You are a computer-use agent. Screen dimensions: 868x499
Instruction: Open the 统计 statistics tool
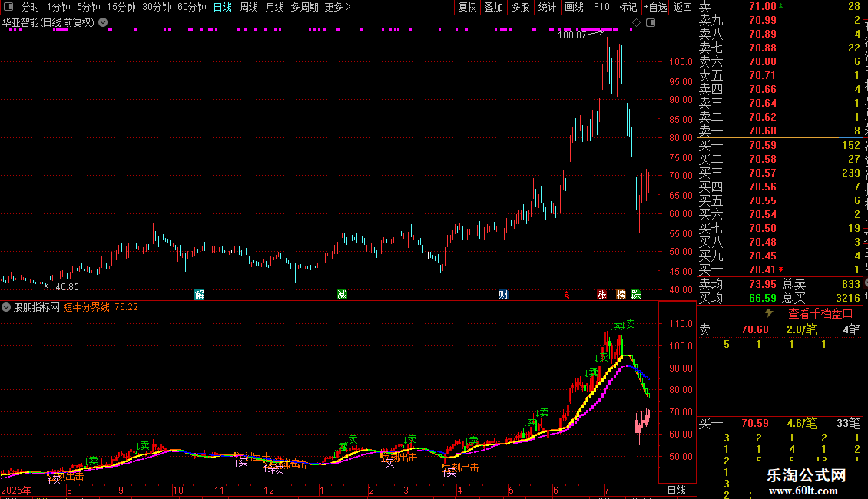tap(547, 7)
